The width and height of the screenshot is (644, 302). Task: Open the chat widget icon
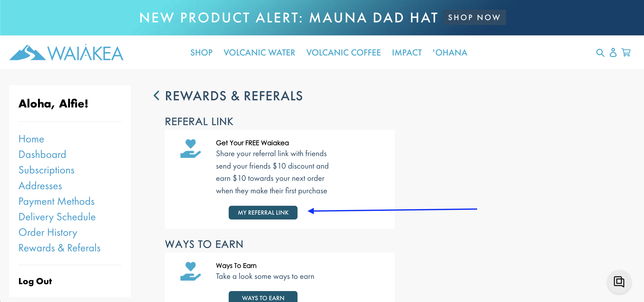point(619,282)
